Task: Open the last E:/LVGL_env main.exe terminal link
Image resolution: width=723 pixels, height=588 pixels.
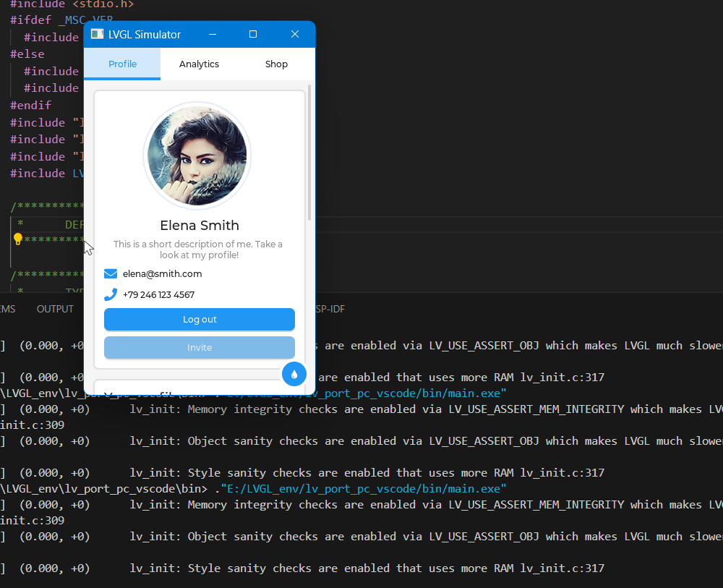Action: click(x=362, y=489)
